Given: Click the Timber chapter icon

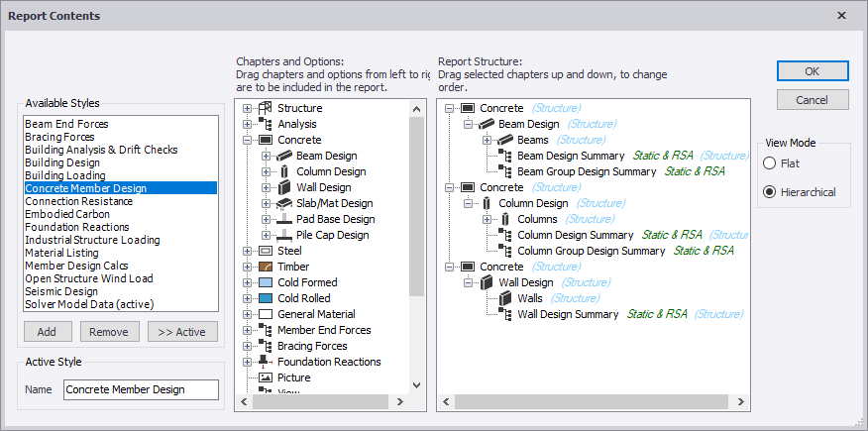Looking at the screenshot, I should tap(265, 267).
